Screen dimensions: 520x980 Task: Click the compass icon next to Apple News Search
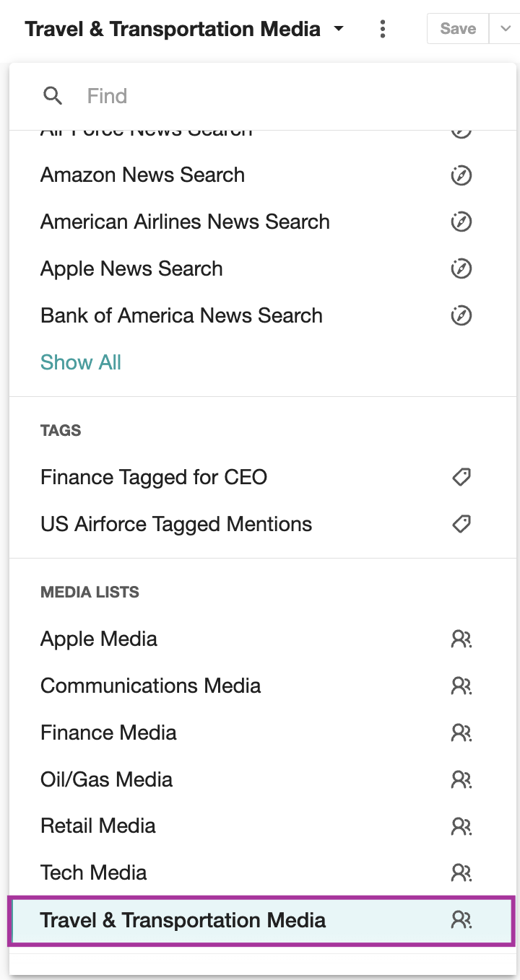pos(461,269)
